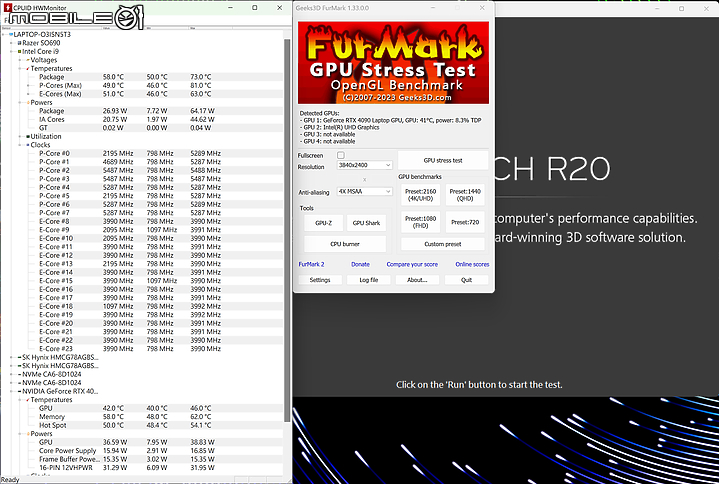
Task: Collapse the Intel Core i9 node
Action: tap(12, 51)
